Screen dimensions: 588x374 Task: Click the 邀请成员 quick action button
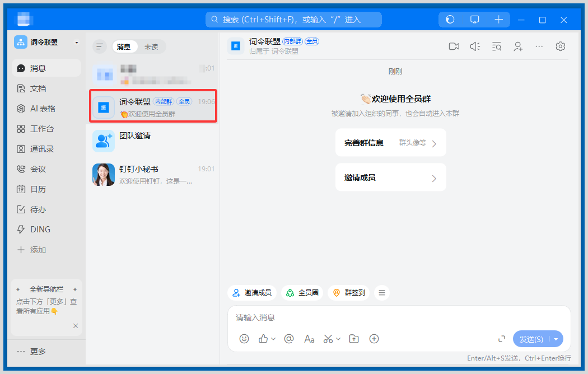[252, 293]
